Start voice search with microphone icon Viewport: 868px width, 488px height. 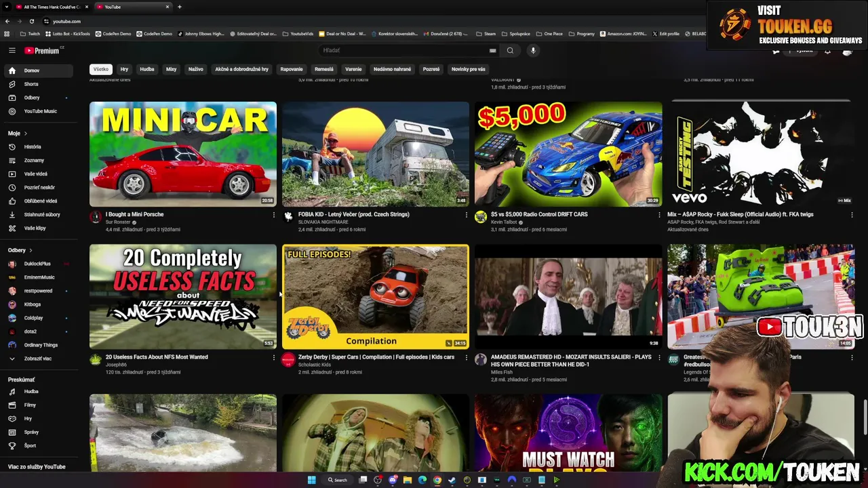(x=533, y=50)
